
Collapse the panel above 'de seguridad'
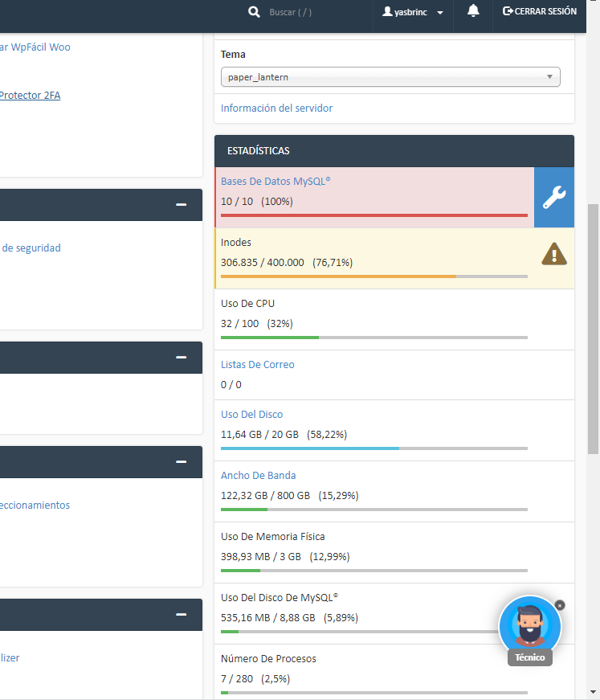coord(181,204)
